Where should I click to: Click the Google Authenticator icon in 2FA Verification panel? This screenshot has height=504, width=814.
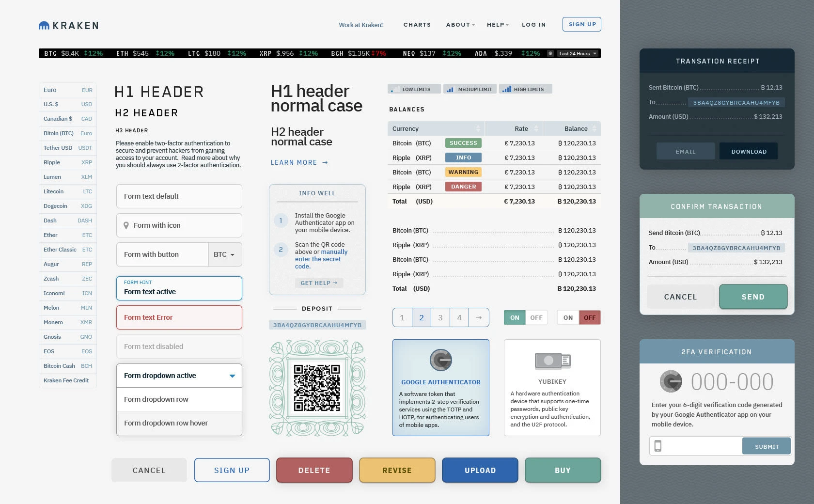pyautogui.click(x=671, y=381)
